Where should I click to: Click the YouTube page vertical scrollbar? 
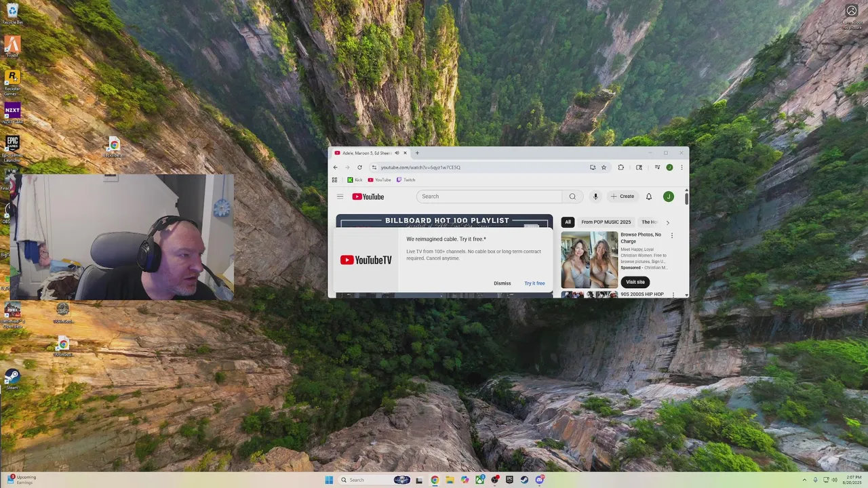686,199
